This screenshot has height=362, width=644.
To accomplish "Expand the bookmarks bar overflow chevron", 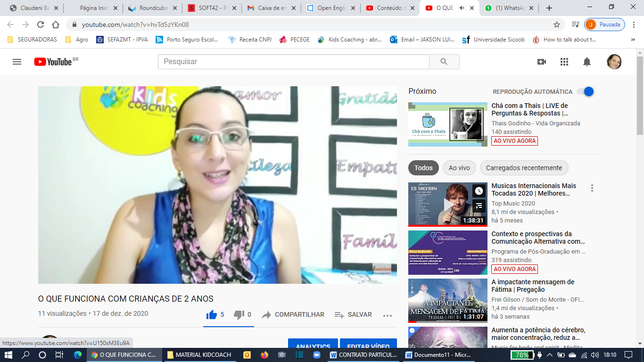I will [x=633, y=40].
